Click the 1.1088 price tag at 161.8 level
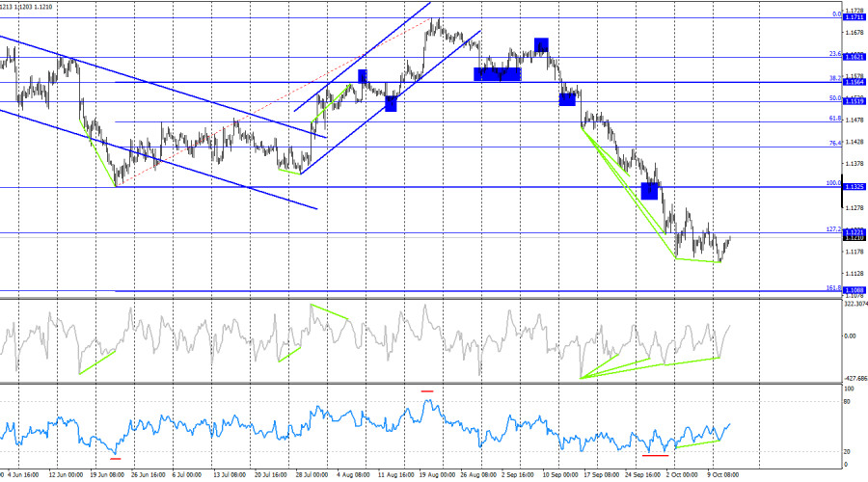 point(854,290)
